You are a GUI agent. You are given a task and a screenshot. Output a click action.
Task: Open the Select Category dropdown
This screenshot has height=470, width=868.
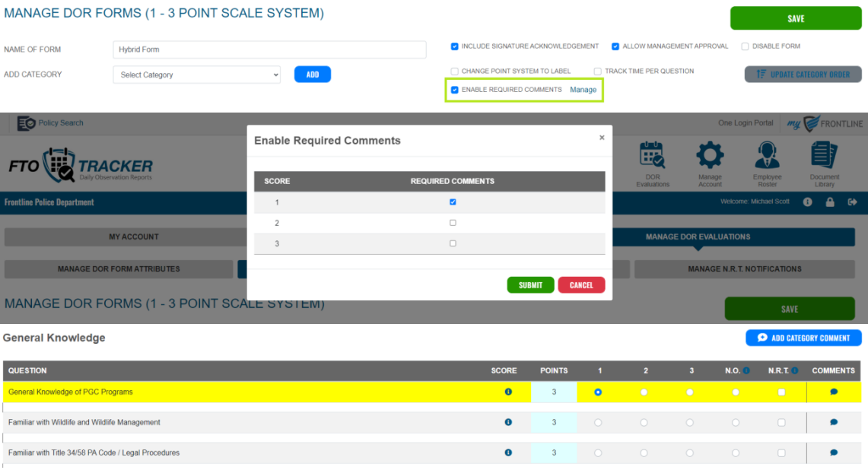click(x=196, y=75)
